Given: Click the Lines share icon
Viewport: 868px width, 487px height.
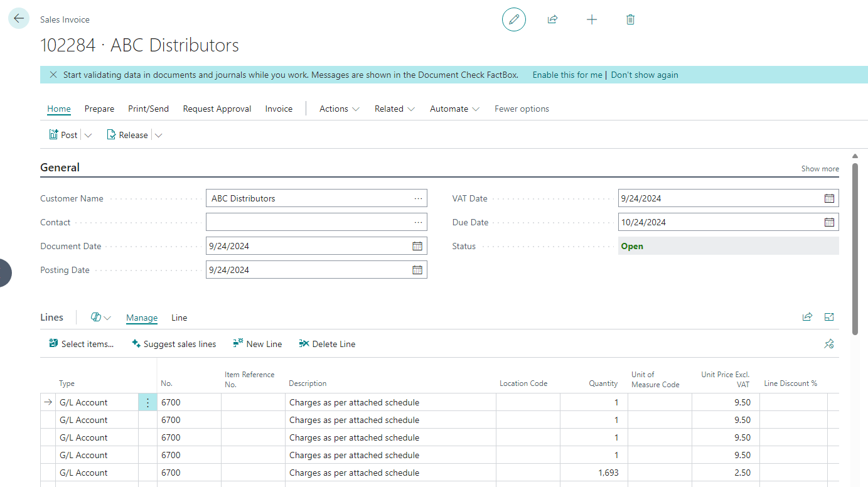Looking at the screenshot, I should point(807,317).
